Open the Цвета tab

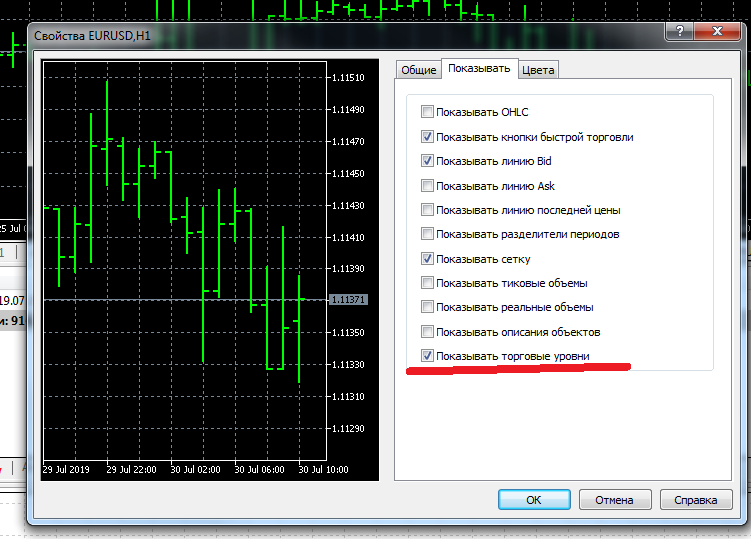[538, 70]
